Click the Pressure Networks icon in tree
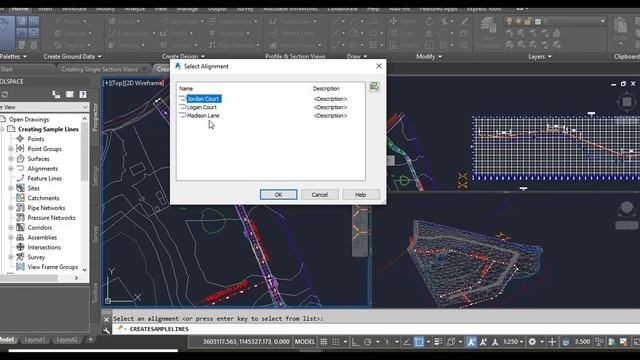The width and height of the screenshot is (640, 360). [20, 218]
